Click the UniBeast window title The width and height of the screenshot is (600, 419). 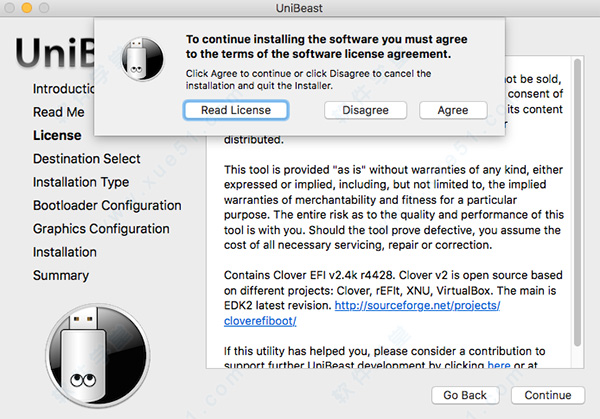[299, 8]
